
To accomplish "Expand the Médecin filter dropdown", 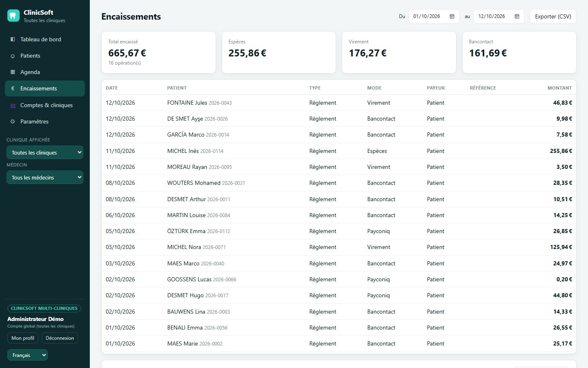I will 45,177.
